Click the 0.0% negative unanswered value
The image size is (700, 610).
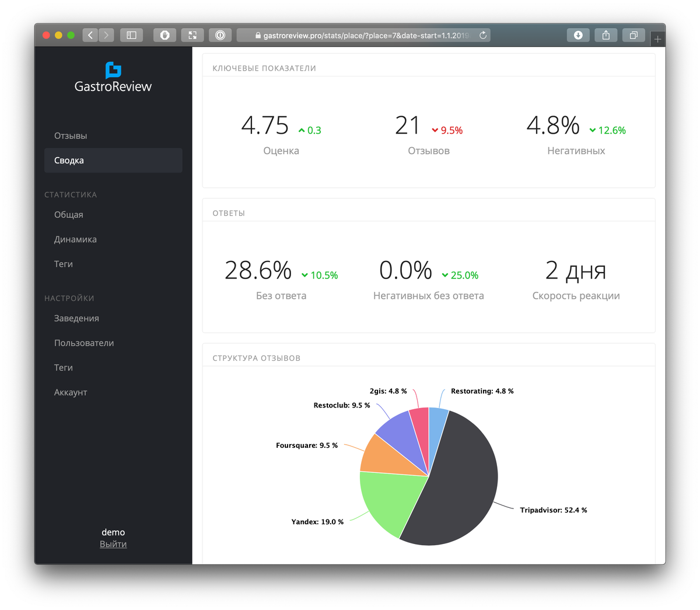click(405, 270)
